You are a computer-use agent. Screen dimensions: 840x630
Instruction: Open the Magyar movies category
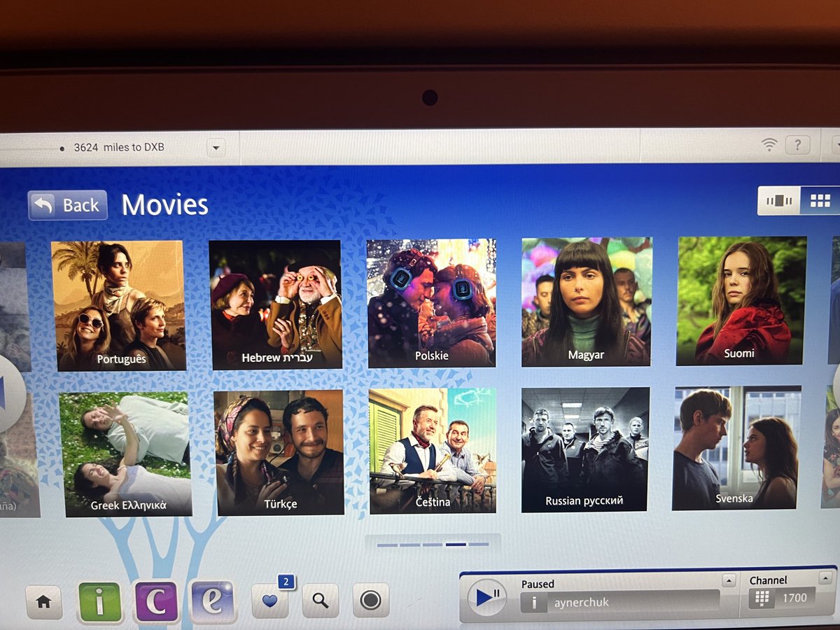click(x=587, y=302)
